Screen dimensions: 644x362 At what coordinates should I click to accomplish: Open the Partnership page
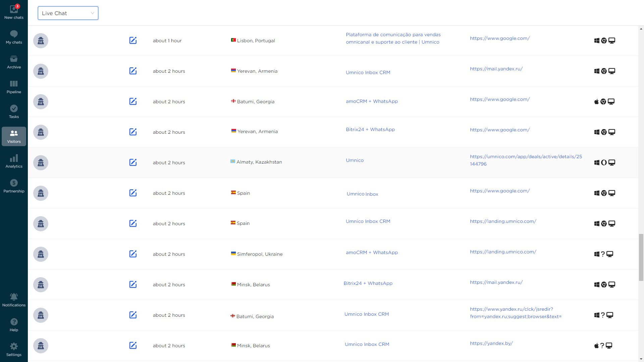tap(14, 186)
